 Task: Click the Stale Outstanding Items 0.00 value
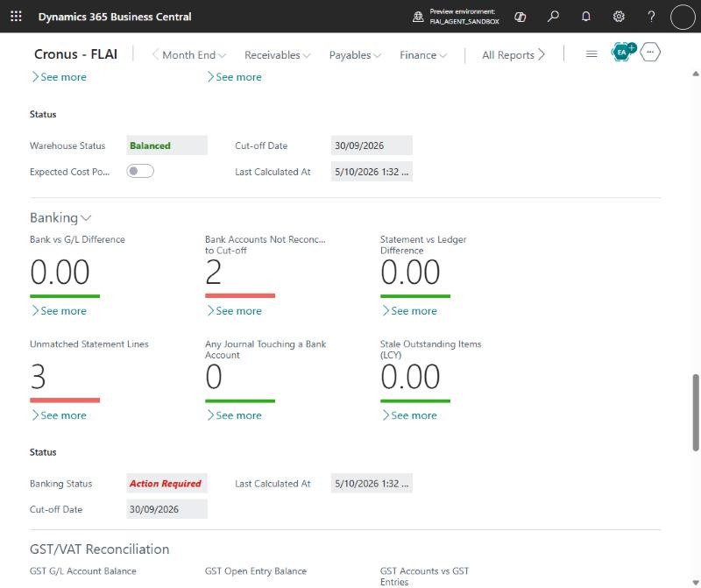[x=410, y=377]
